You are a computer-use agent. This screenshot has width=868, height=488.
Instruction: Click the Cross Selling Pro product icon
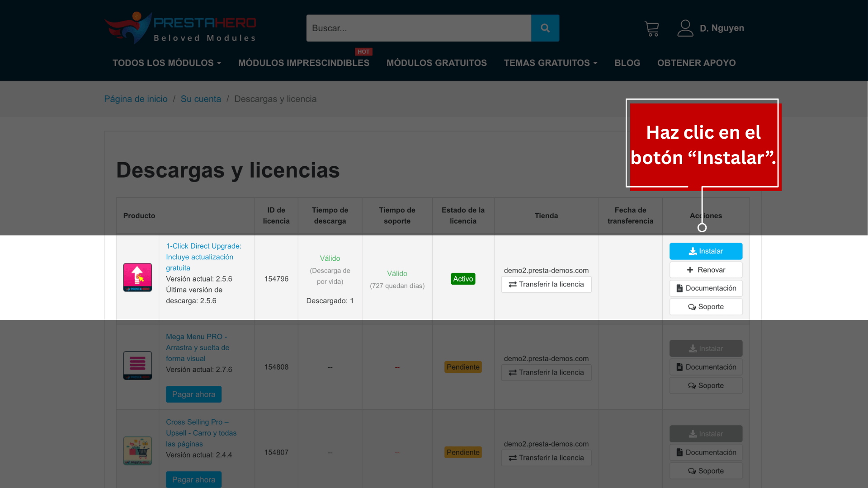(x=137, y=451)
